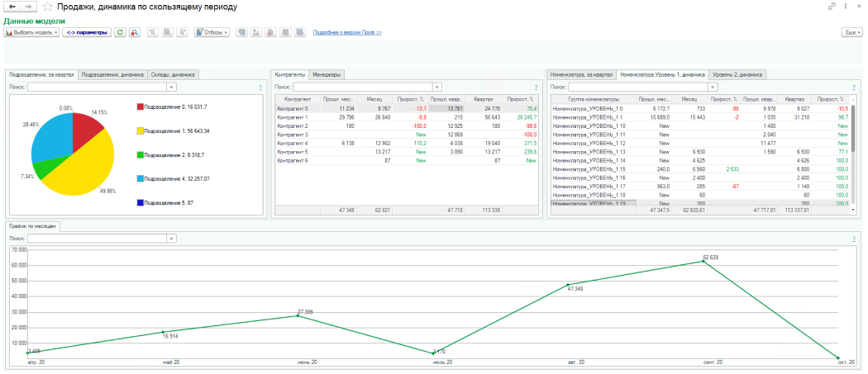The image size is (868, 374).
Task: Open the Выбрать модель dropdown
Action: point(32,32)
